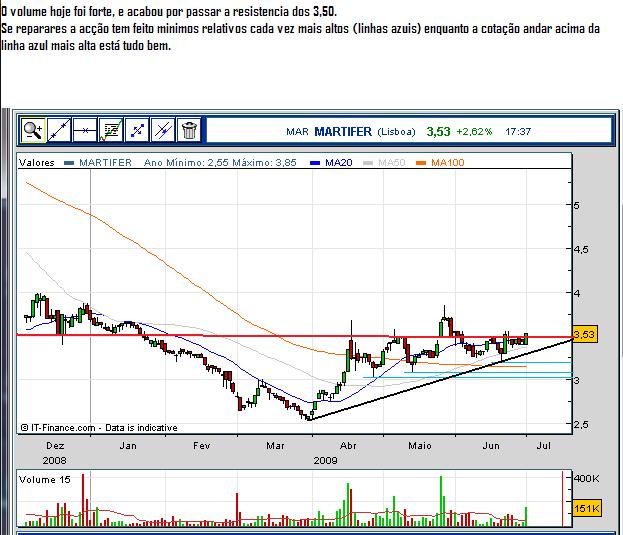This screenshot has width=623, height=535.
Task: Click the Mar month label on time axis
Action: coord(275,446)
